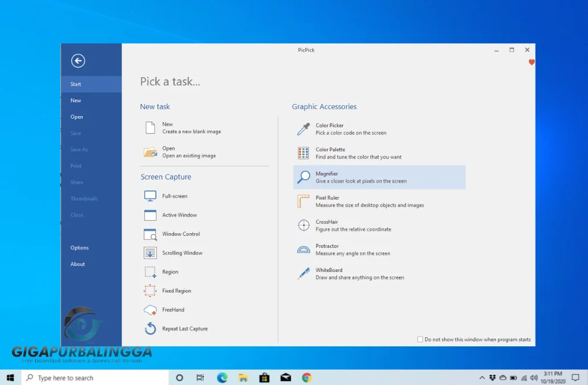Click the Scrolling Window capture icon
Image resolution: width=588 pixels, height=385 pixels.
point(150,253)
